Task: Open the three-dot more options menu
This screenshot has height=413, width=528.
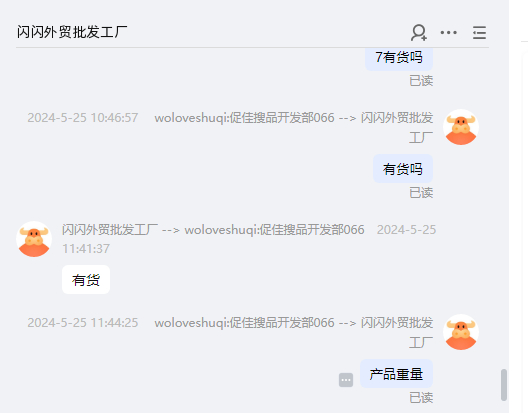Action: 449,33
